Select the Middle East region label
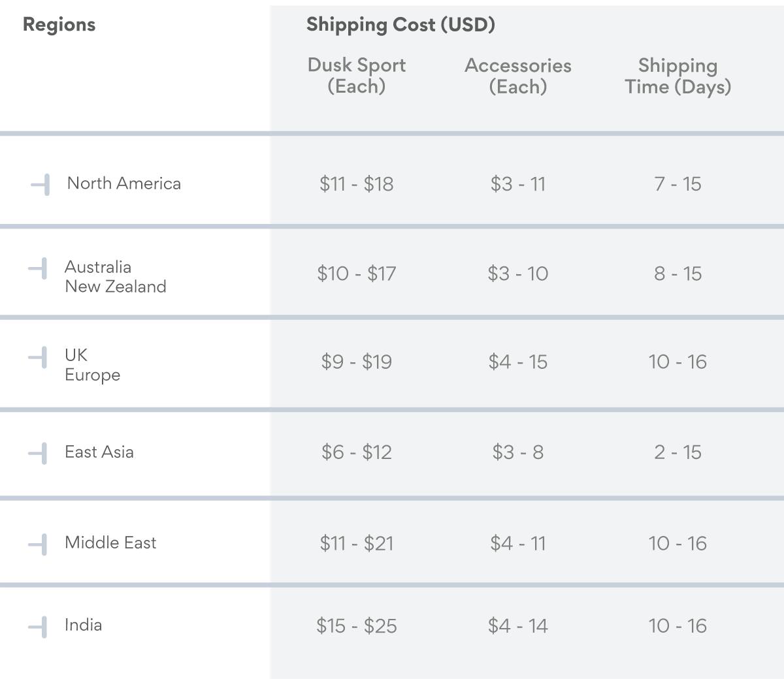 click(110, 543)
